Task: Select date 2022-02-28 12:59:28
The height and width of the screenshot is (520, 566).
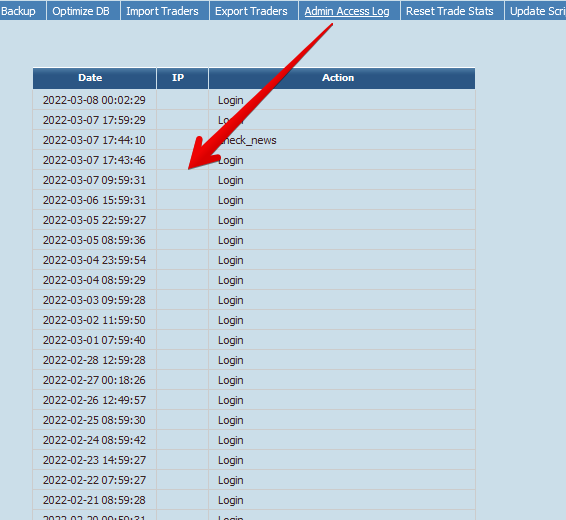Action: point(94,360)
